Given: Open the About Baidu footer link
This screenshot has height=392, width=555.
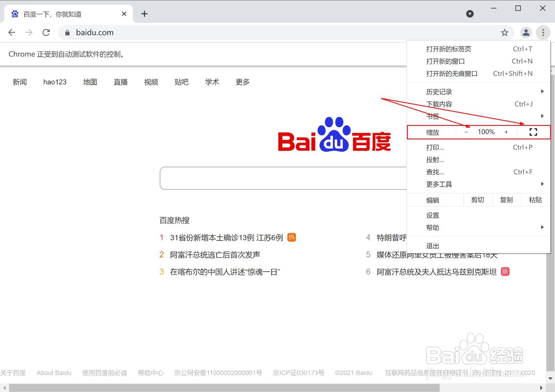Looking at the screenshot, I should [54, 373].
